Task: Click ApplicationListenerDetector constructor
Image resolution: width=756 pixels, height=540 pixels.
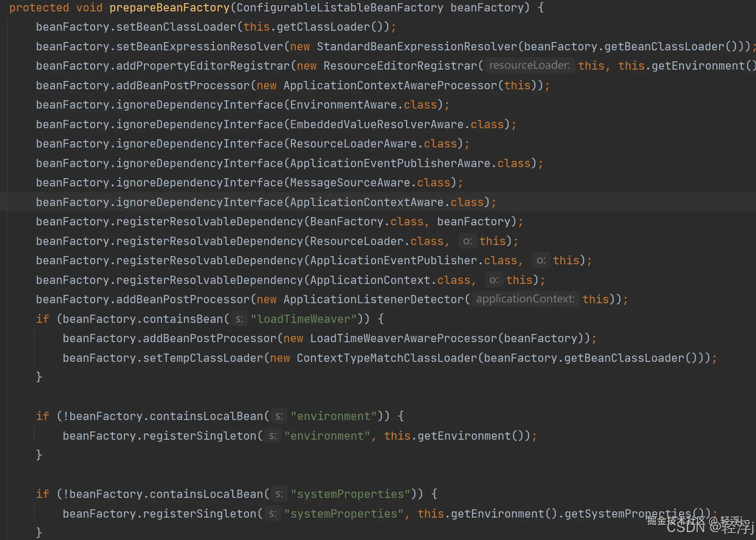Action: (x=373, y=299)
